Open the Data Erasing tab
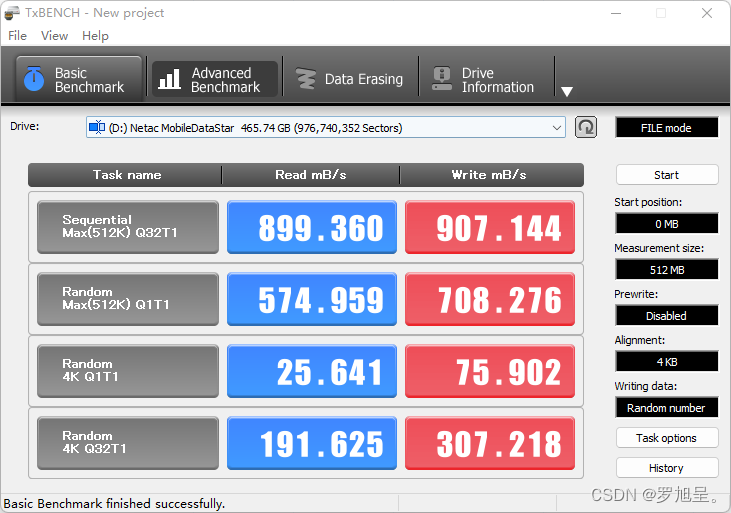Viewport: 731px width, 513px height. (350, 79)
